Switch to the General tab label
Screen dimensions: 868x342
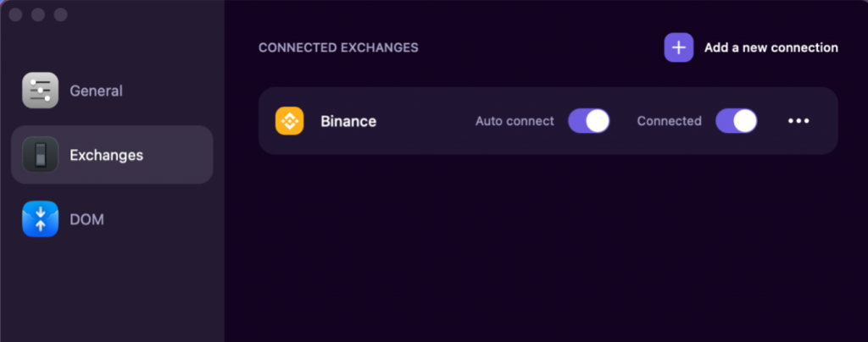tap(97, 91)
